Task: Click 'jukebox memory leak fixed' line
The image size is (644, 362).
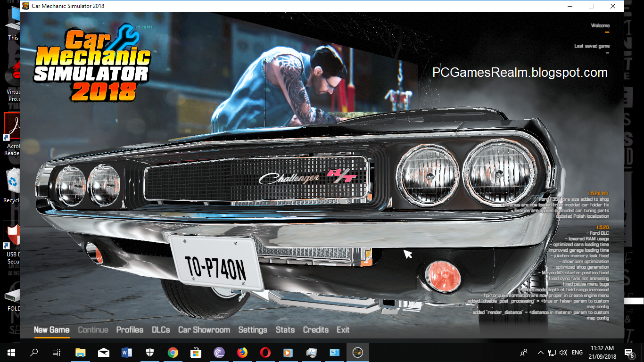Action: [x=580, y=256]
